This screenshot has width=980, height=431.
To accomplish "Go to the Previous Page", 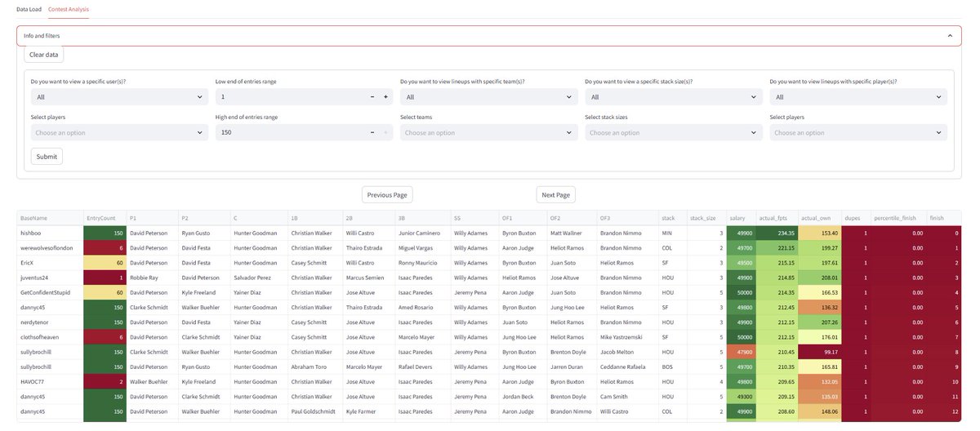I will [x=387, y=194].
